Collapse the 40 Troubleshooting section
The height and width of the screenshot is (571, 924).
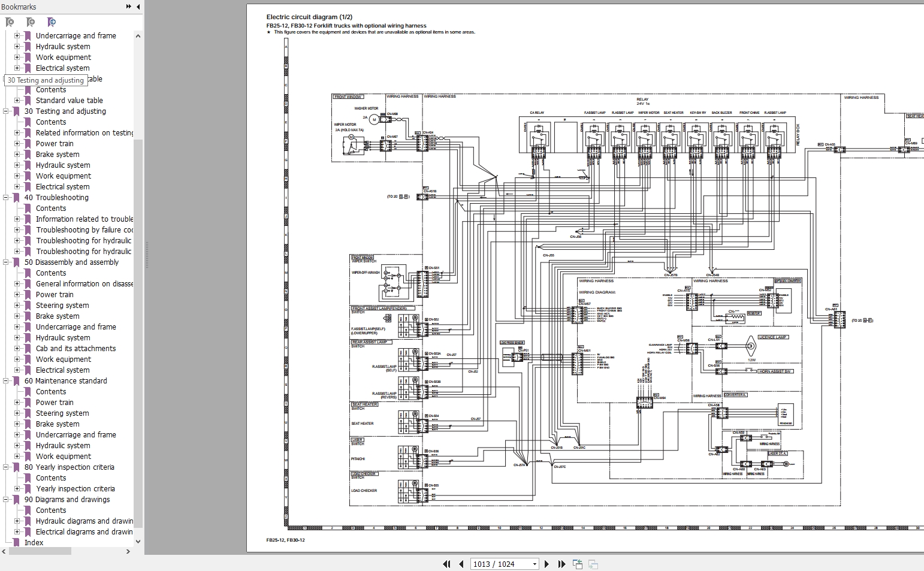(x=6, y=198)
